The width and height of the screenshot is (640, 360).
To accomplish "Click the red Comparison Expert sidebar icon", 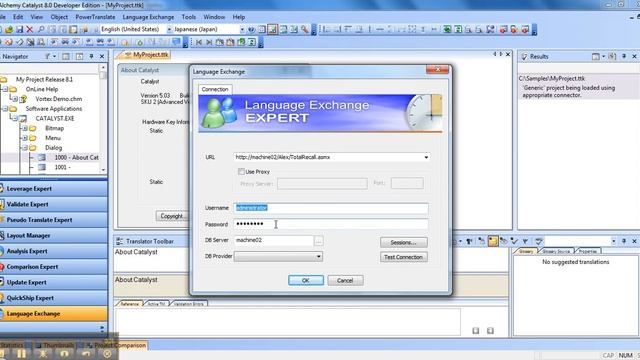I will pos(2,267).
